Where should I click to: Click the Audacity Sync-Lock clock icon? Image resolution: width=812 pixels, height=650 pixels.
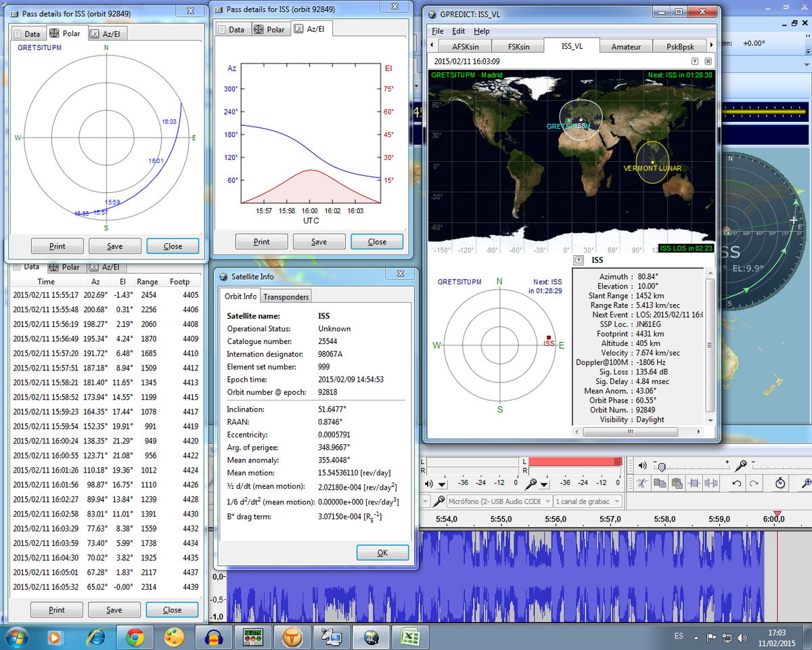point(780,483)
